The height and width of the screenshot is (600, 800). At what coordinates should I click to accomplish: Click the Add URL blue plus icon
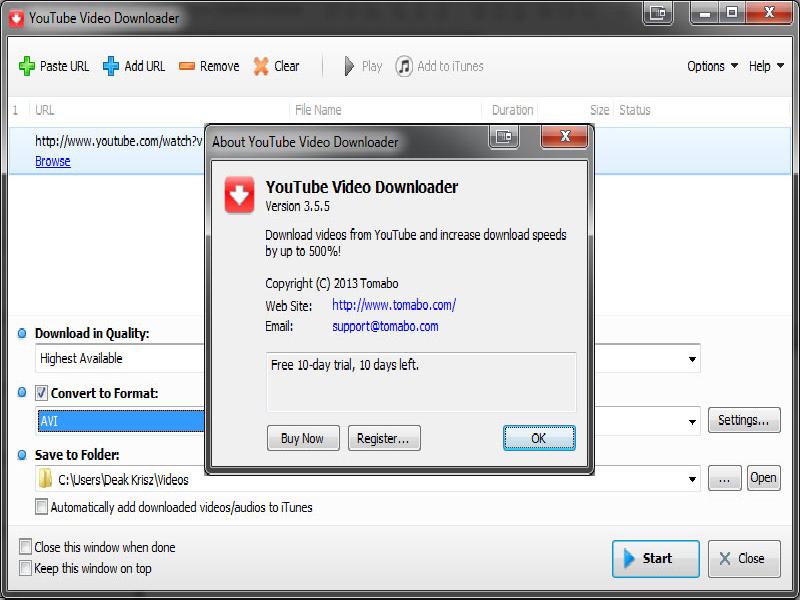111,66
